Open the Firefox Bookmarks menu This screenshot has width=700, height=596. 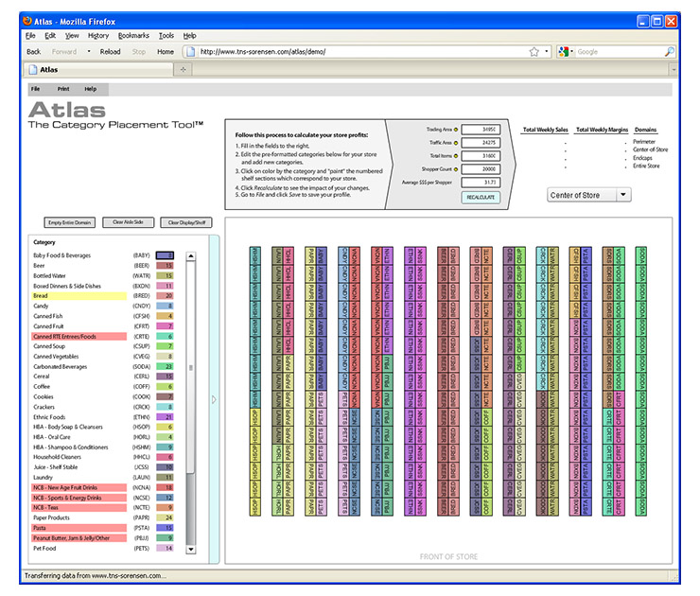(133, 35)
